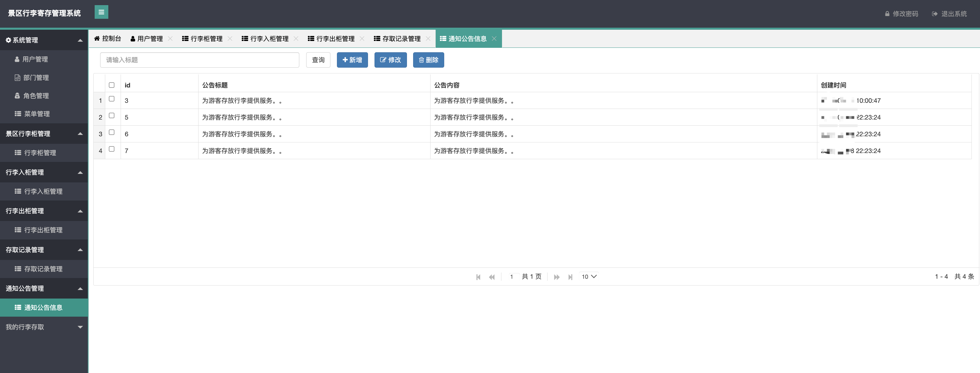Open 部门管理 in the sidebar

click(44, 78)
